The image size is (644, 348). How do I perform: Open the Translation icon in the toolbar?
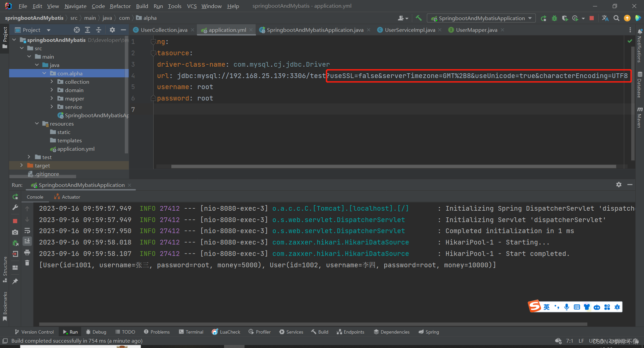coord(605,18)
